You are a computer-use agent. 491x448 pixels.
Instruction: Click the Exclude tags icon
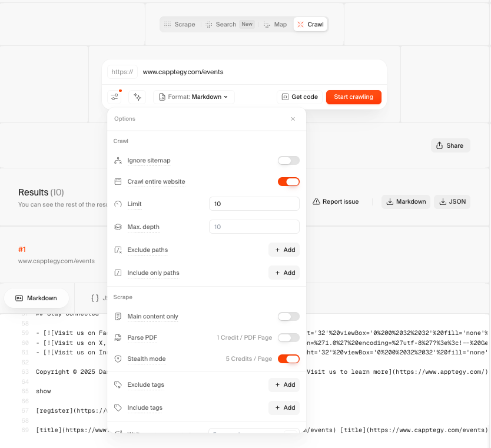pyautogui.click(x=118, y=385)
